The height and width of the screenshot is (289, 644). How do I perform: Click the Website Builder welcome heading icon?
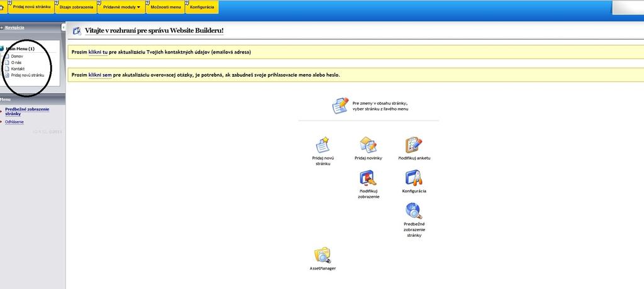tap(77, 31)
